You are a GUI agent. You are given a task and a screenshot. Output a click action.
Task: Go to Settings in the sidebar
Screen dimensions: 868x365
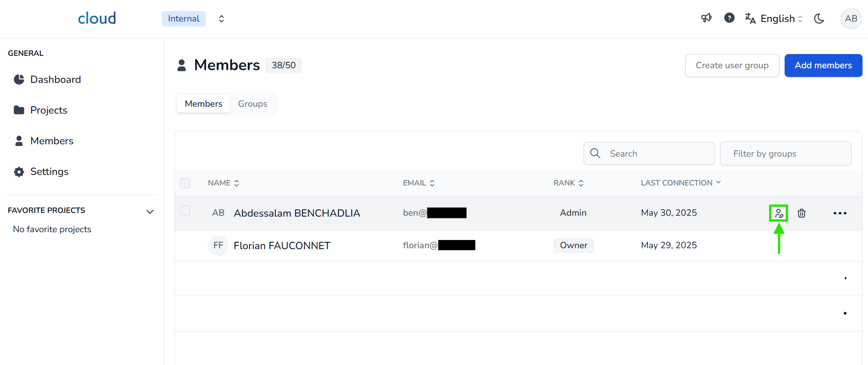(x=49, y=172)
